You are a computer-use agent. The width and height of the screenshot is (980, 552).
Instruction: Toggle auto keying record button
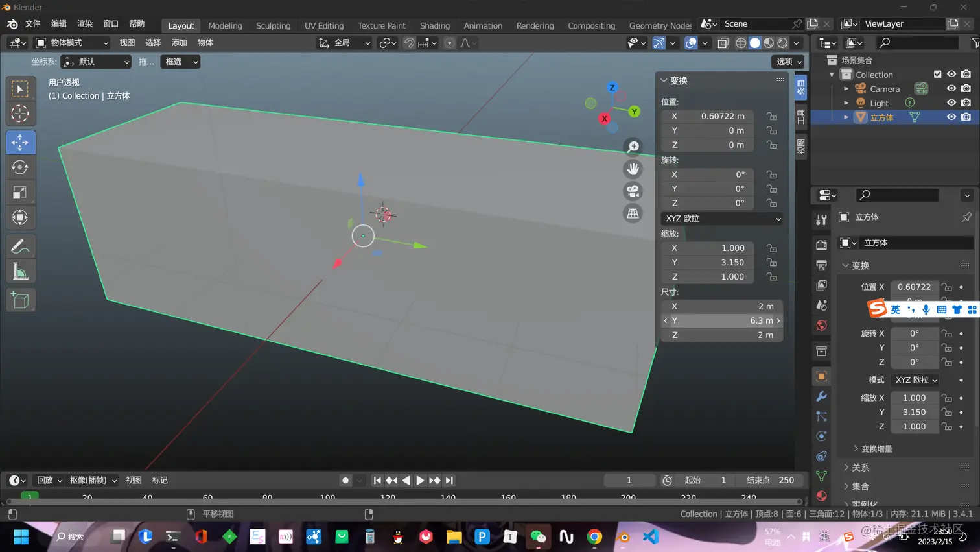click(345, 481)
